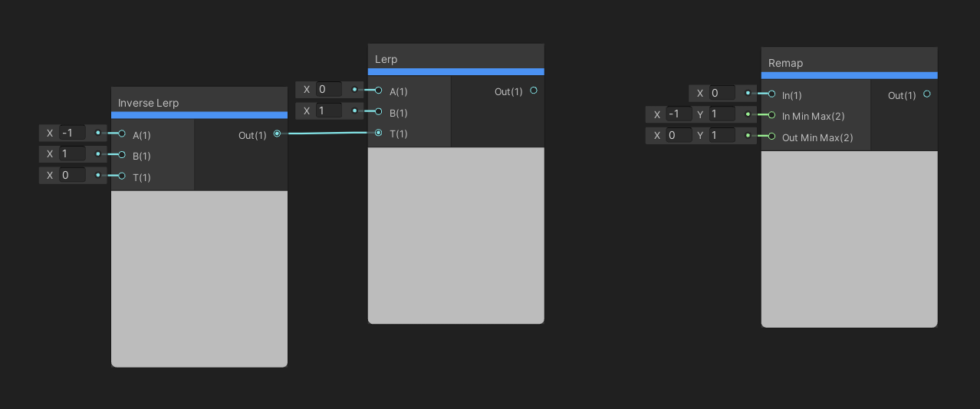This screenshot has width=980, height=409.
Task: Edit Remap In Min Max Y field
Action: click(722, 115)
